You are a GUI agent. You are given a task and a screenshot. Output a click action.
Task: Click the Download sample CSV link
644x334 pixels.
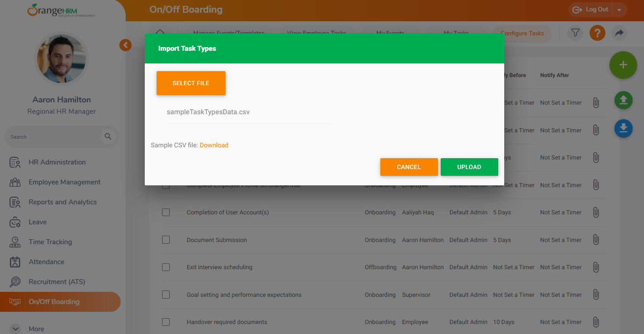tap(214, 145)
